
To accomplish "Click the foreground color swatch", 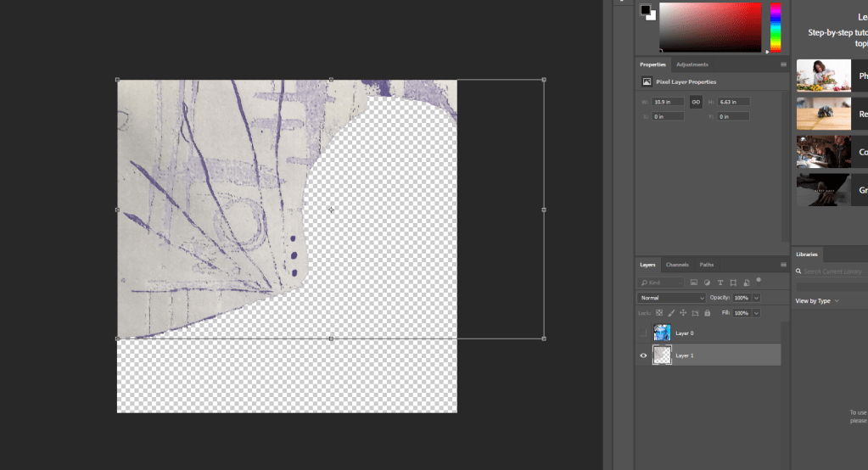I will pos(645,10).
